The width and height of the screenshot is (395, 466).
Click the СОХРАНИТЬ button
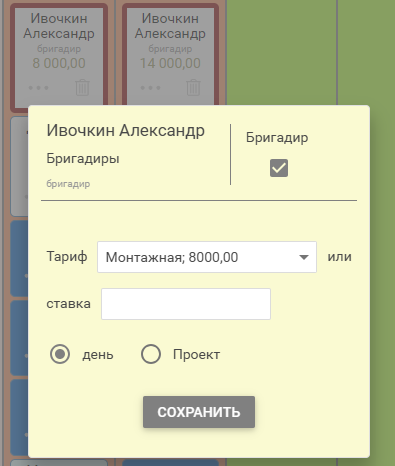pyautogui.click(x=199, y=412)
